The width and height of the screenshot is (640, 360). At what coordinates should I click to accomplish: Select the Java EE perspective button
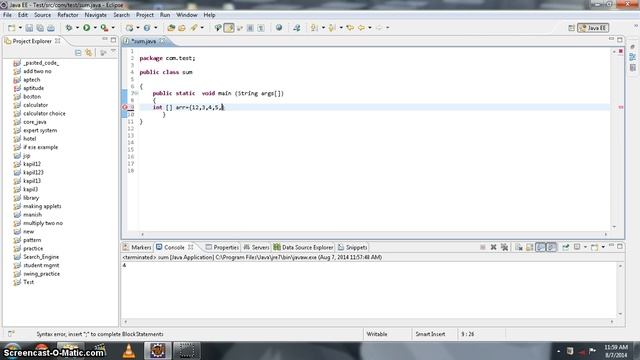point(593,28)
